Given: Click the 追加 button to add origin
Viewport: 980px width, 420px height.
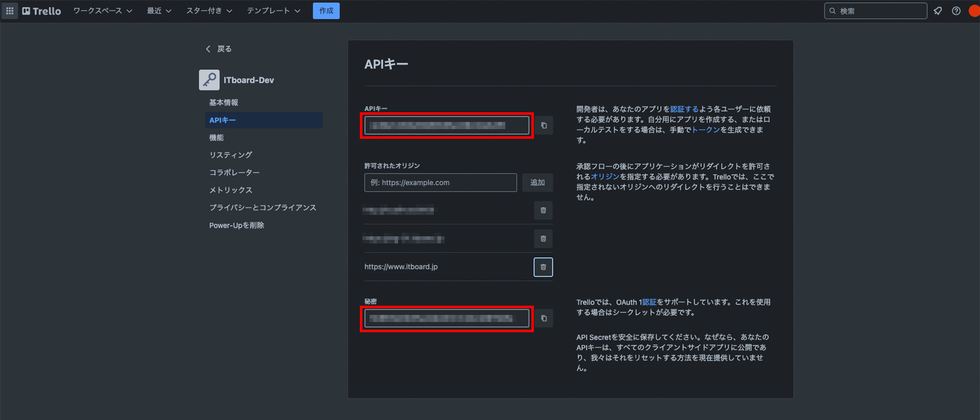Looking at the screenshot, I should [x=537, y=183].
